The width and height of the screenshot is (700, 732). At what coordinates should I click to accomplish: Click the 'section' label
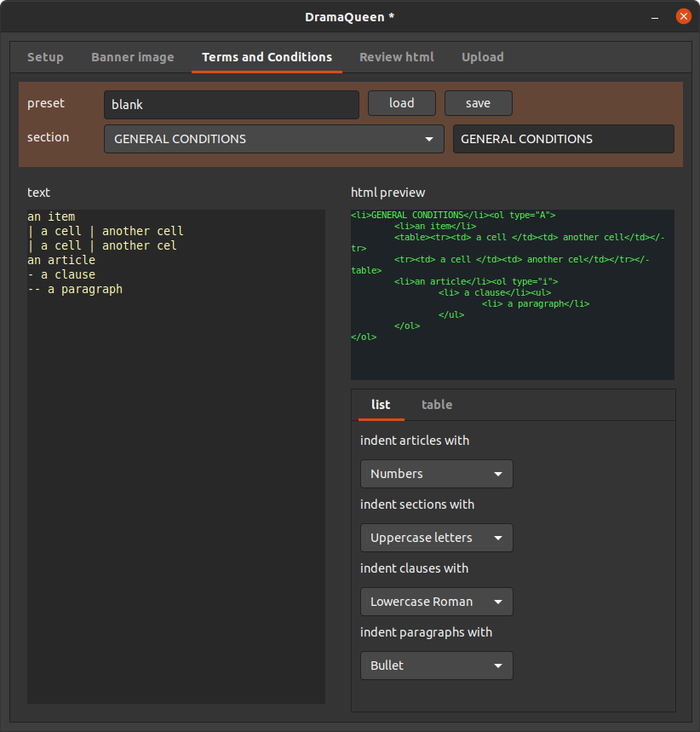[48, 137]
